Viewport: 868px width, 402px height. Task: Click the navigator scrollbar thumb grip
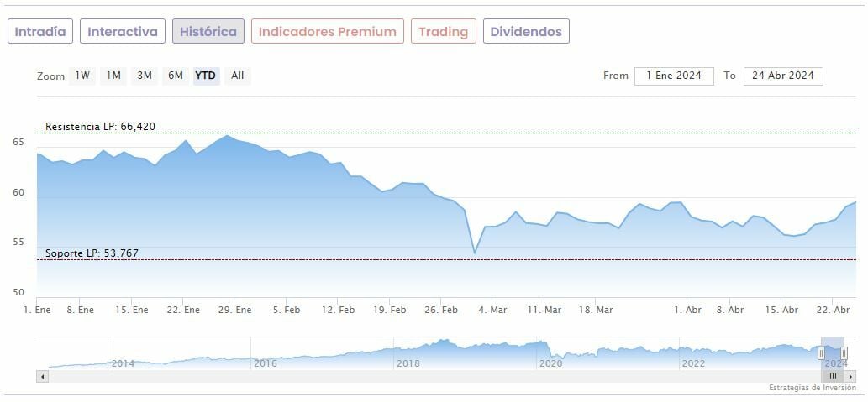pyautogui.click(x=833, y=377)
